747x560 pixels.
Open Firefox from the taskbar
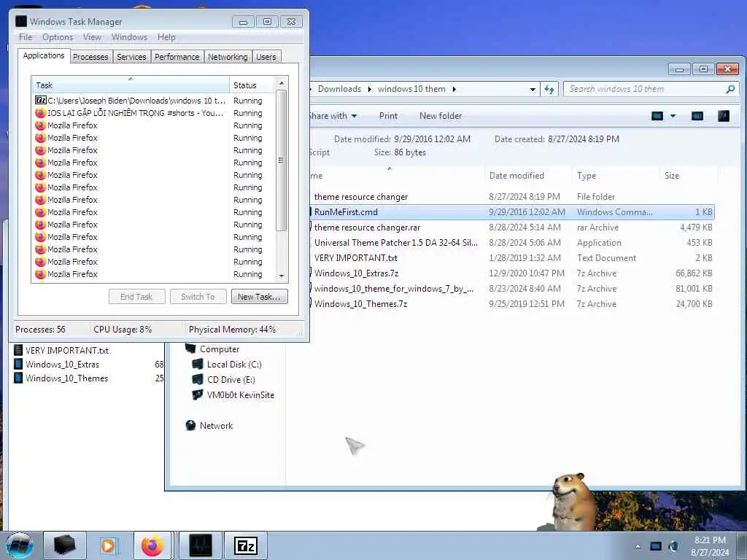(x=152, y=545)
